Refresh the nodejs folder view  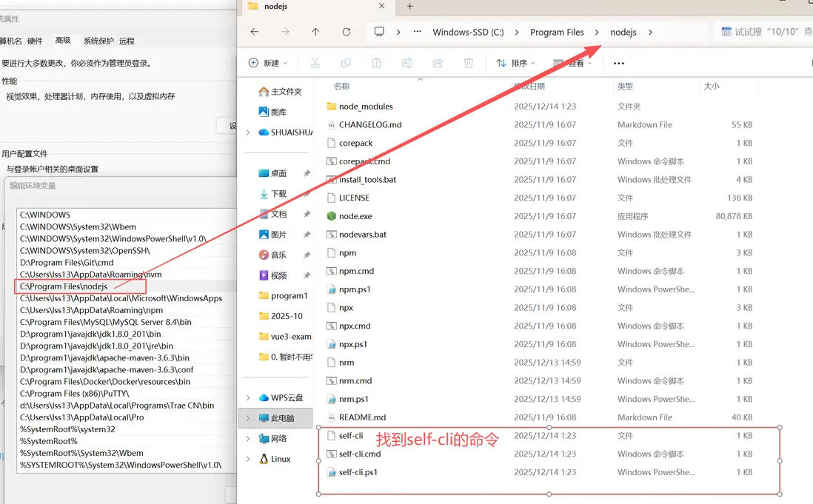coord(347,32)
